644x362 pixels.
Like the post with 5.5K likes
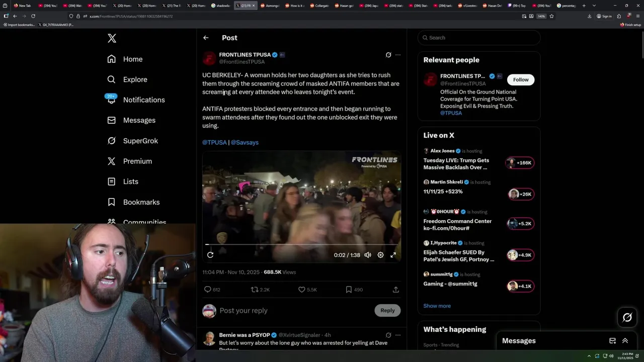tap(307, 290)
